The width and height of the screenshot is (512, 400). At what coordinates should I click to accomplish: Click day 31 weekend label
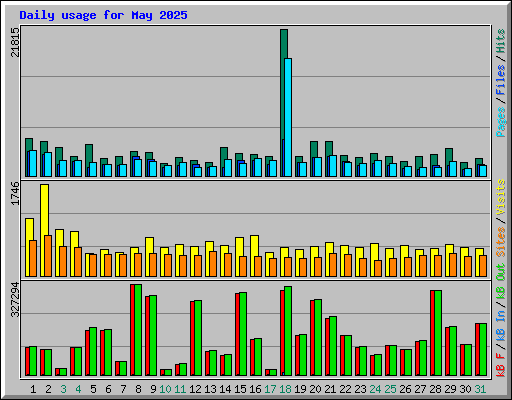[480, 389]
